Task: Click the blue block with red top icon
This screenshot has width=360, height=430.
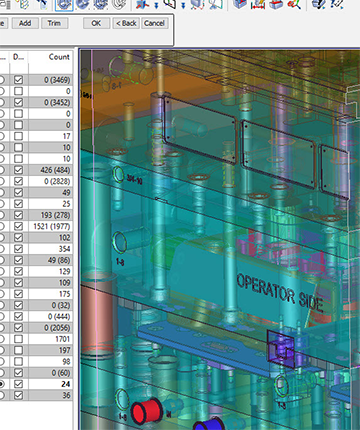Action: [x=276, y=4]
